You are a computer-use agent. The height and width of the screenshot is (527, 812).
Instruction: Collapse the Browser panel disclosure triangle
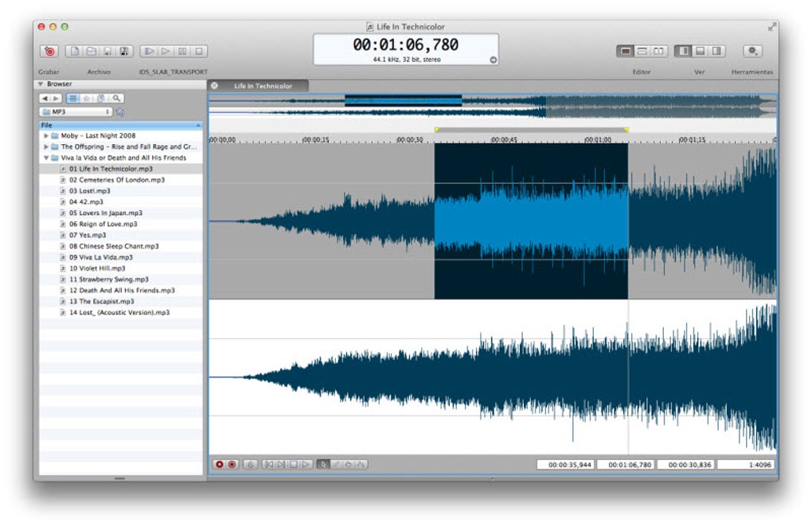(41, 84)
